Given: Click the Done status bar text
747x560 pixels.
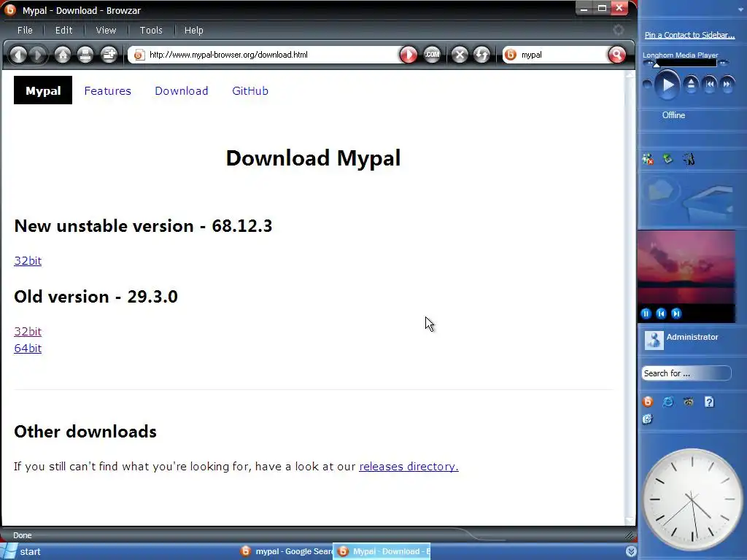Looking at the screenshot, I should tap(22, 535).
